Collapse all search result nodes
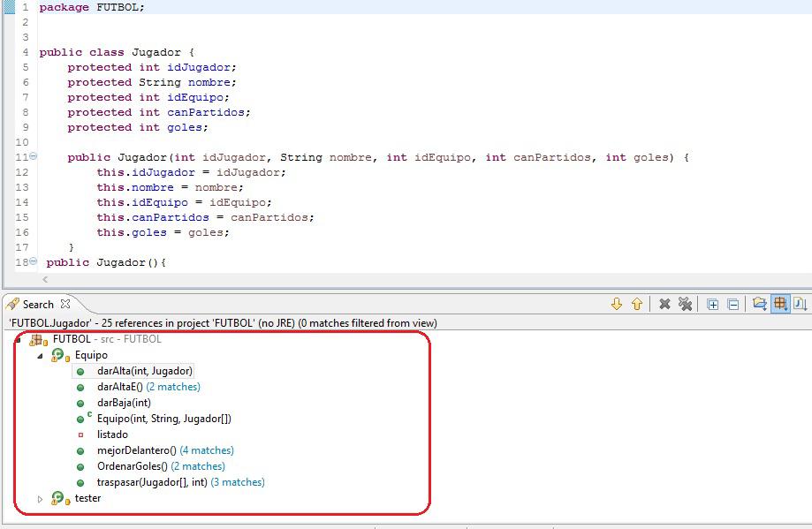This screenshot has width=812, height=529. [732, 304]
